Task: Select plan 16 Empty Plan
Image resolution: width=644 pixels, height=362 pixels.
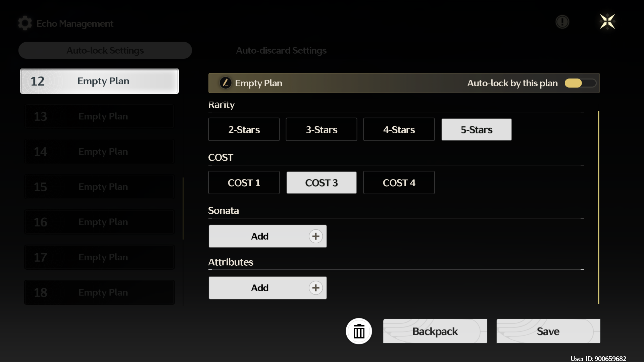Action: [x=99, y=222]
